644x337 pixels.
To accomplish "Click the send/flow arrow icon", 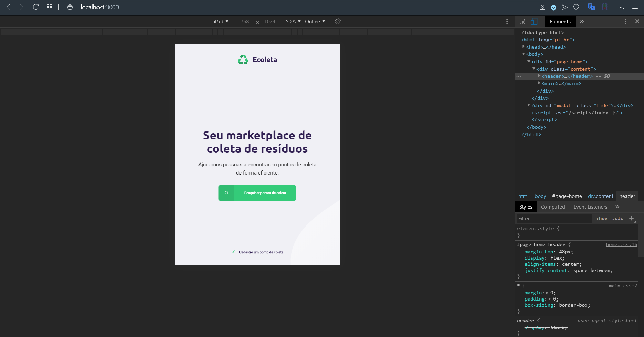I will tap(565, 7).
